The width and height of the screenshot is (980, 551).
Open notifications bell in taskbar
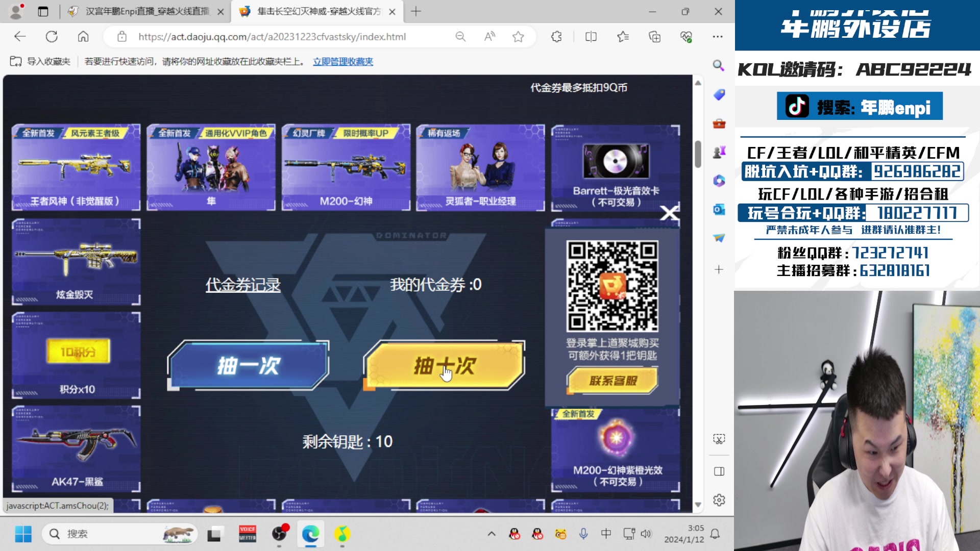click(x=715, y=534)
